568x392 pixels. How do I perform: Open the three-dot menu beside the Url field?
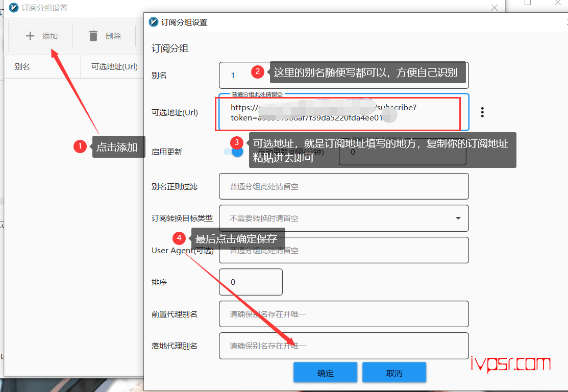(x=482, y=112)
